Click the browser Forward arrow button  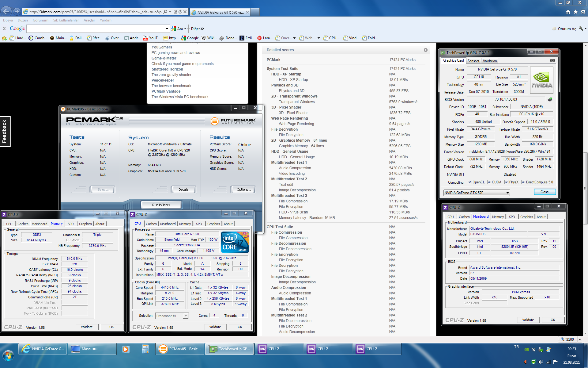[x=17, y=12]
